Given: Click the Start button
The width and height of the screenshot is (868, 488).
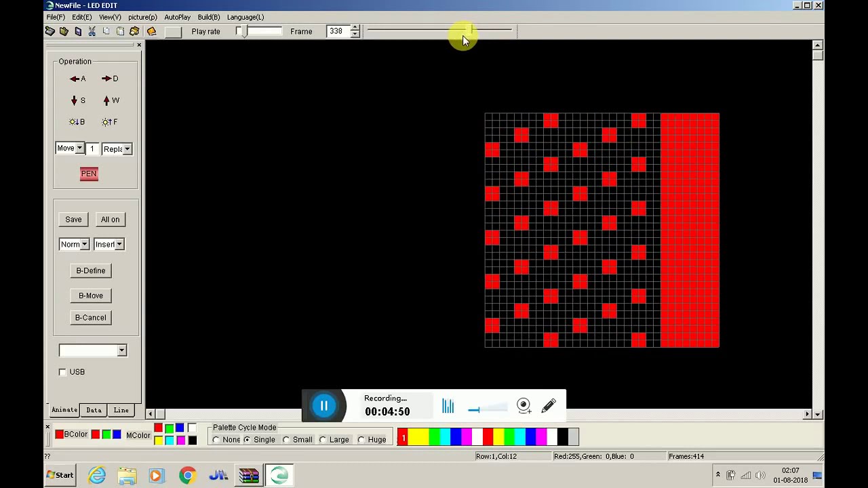Looking at the screenshot, I should 60,475.
